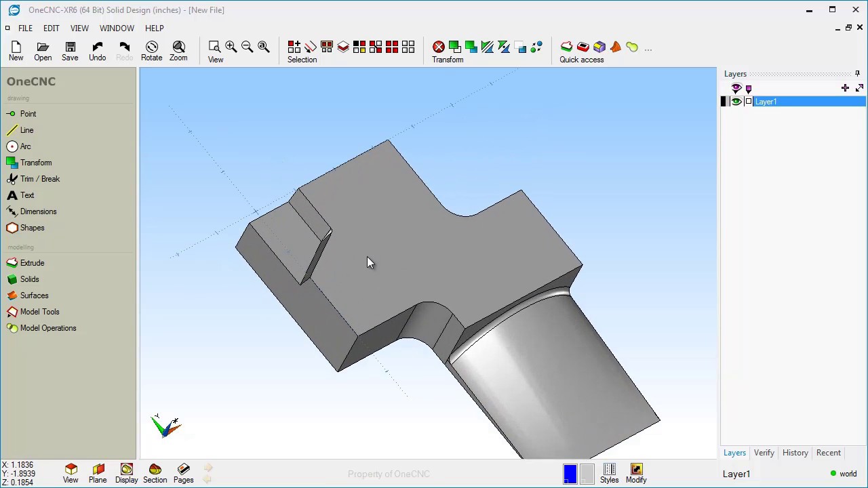
Task: Open the HELP menu
Action: (x=154, y=28)
